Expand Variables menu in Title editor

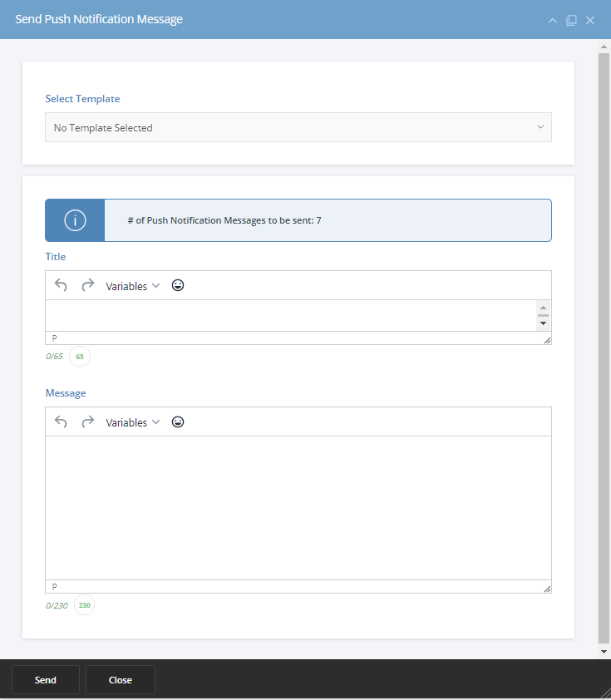click(x=132, y=286)
